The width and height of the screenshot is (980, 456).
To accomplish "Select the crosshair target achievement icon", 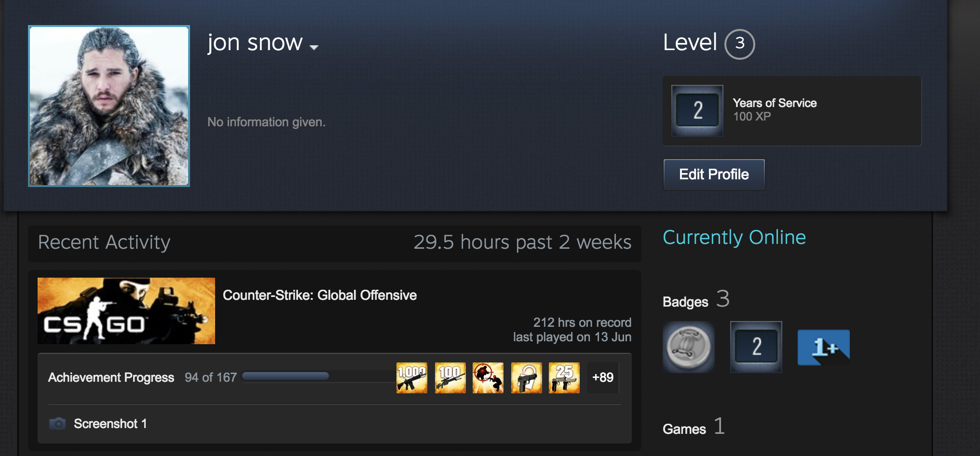I will click(x=488, y=378).
